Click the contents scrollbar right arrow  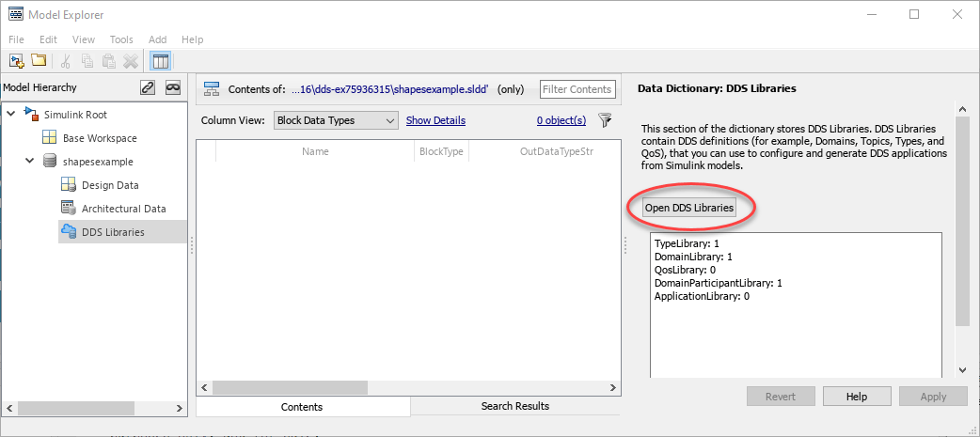coord(613,387)
